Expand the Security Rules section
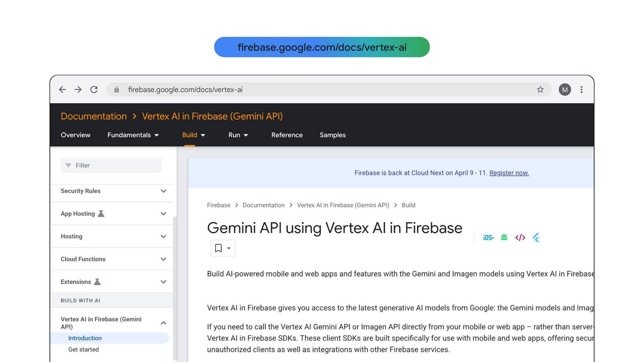The image size is (644, 362). [163, 191]
